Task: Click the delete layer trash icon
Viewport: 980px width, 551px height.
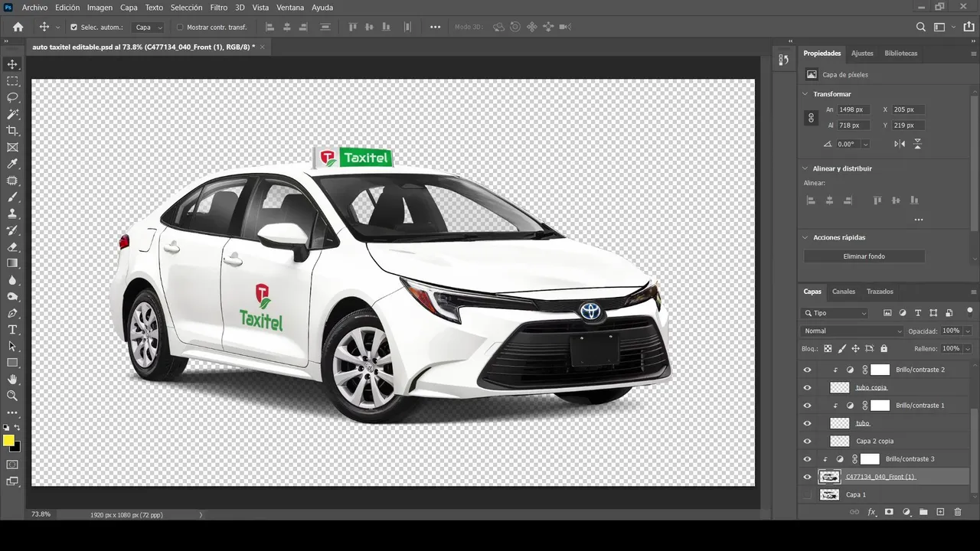Action: [x=958, y=512]
